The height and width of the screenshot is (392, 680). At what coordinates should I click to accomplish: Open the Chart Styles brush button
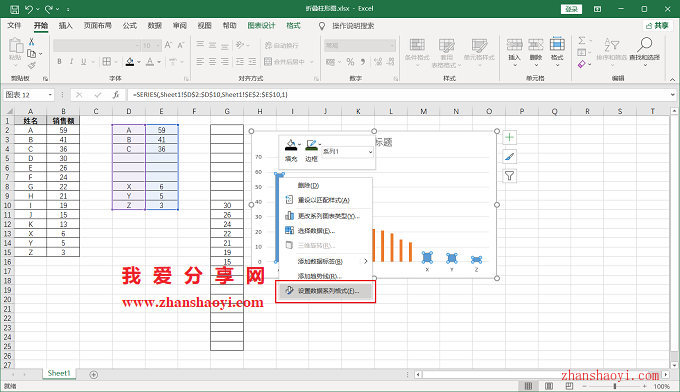point(510,157)
